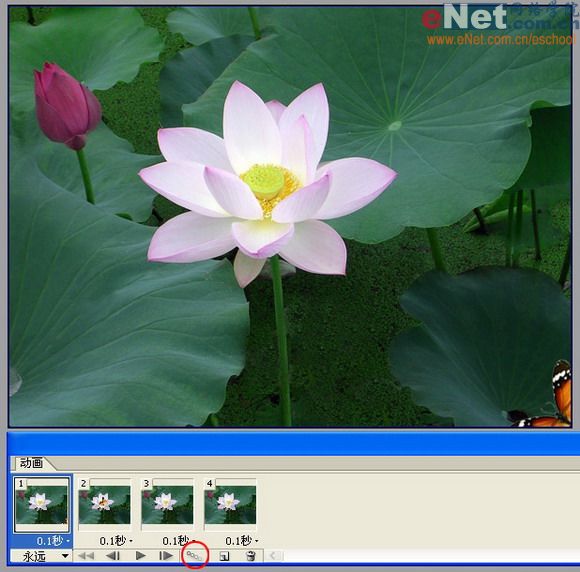The image size is (580, 572).
Task: Duplicate the current frame icon
Action: pyautogui.click(x=224, y=556)
